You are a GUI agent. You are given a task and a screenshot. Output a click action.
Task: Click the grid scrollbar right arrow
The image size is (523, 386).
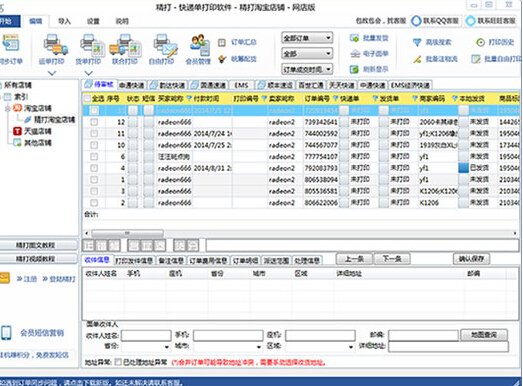tap(515, 233)
